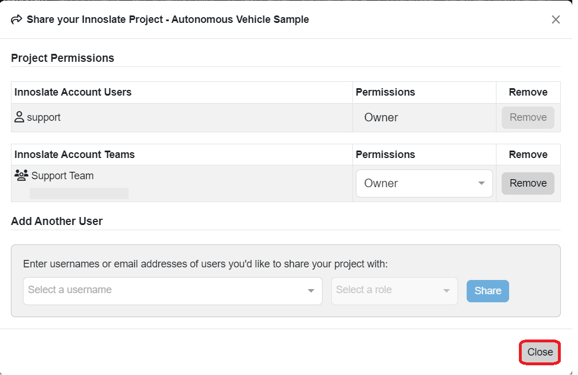Screen dimensions: 578x375
Task: Click the Innoslate Account Teams column header
Action: point(74,154)
